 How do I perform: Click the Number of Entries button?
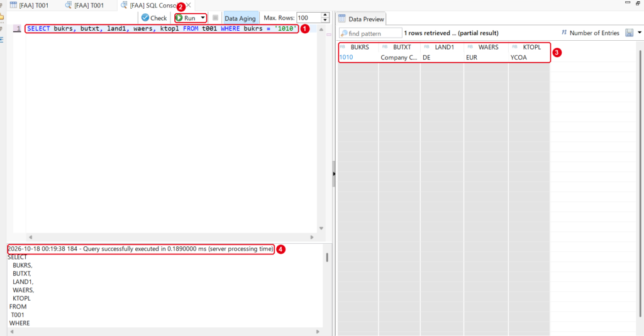[590, 33]
